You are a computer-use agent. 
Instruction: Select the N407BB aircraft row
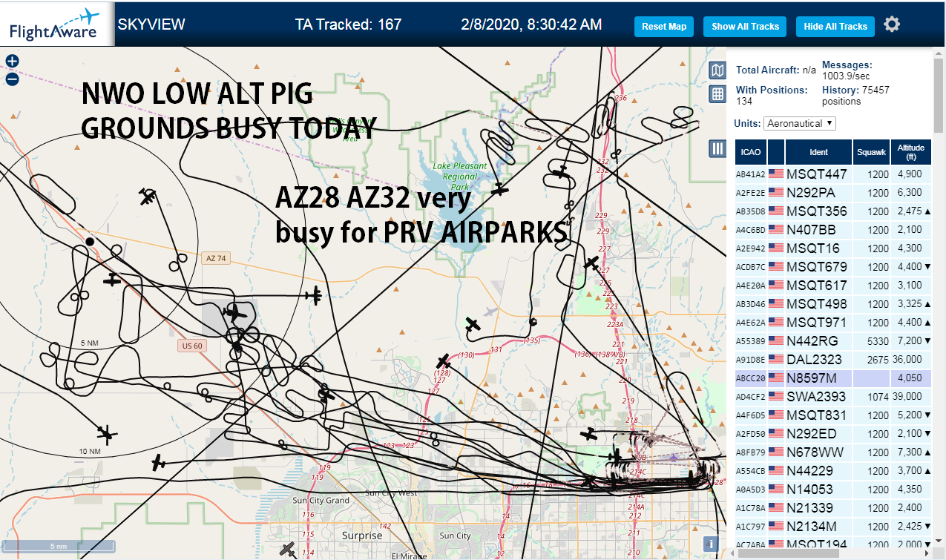tap(833, 230)
